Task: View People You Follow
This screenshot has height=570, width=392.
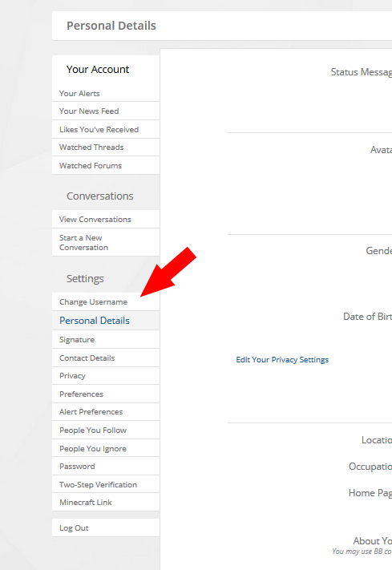Action: [106, 430]
